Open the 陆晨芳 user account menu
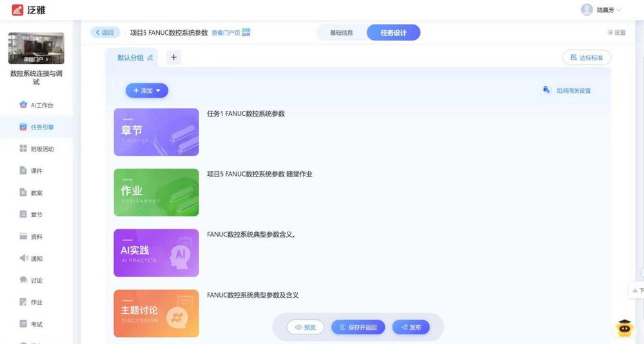 601,10
